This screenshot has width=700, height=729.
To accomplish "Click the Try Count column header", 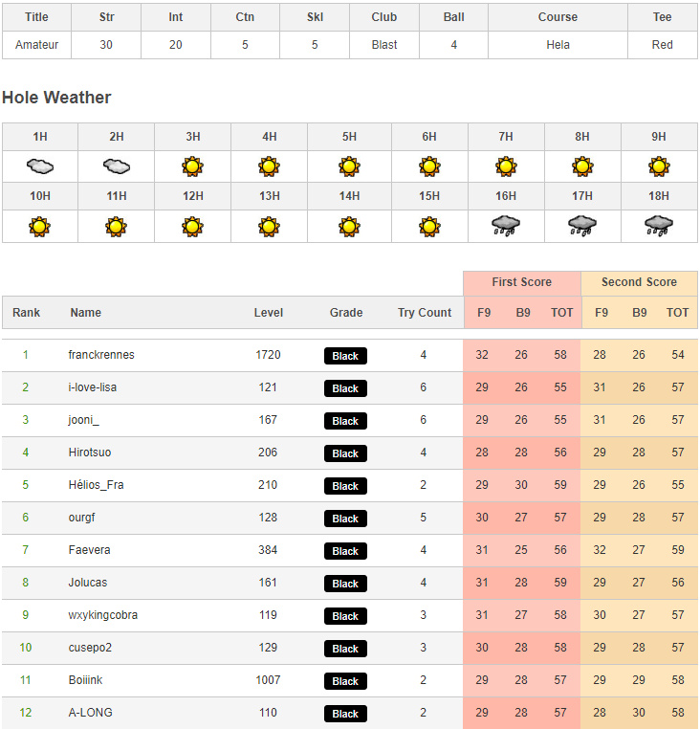I will pyautogui.click(x=425, y=313).
